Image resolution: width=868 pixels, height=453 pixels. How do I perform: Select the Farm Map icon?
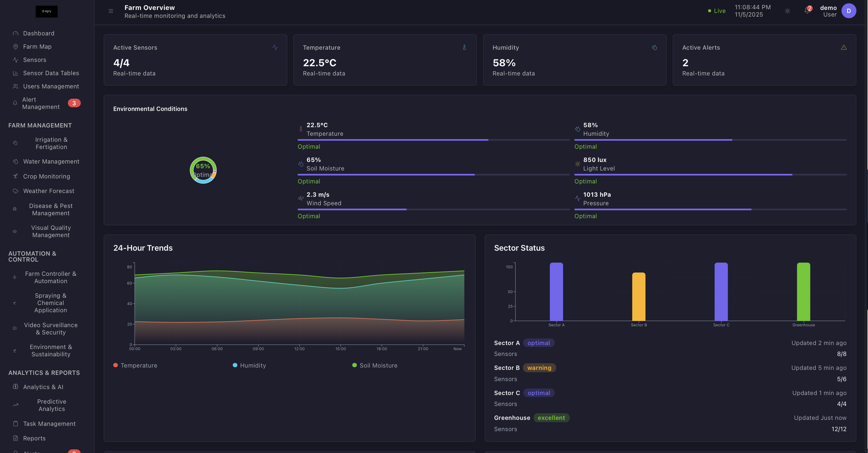click(15, 46)
